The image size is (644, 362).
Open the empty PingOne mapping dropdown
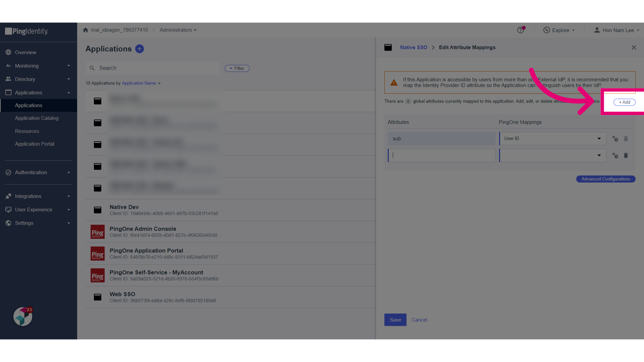(x=553, y=155)
